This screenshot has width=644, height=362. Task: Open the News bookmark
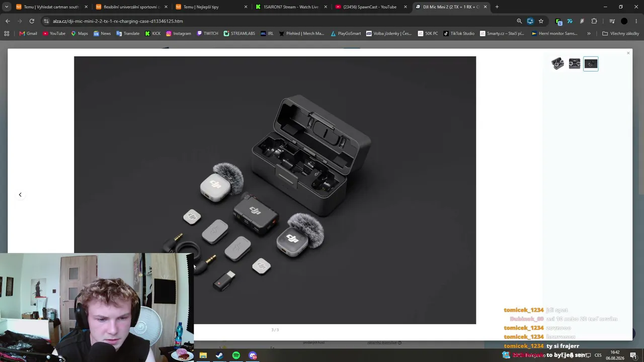point(102,34)
